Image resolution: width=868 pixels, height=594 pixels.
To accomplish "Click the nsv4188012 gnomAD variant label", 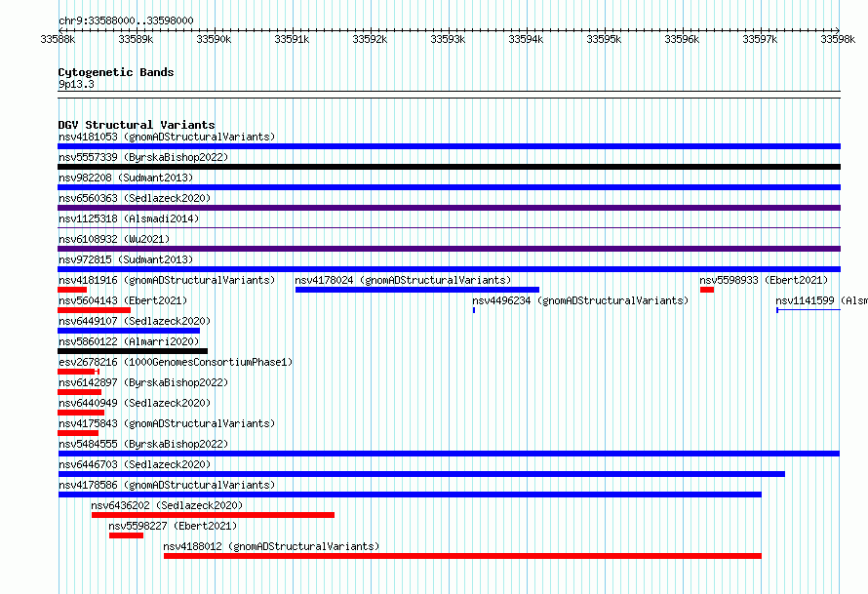I will point(271,546).
